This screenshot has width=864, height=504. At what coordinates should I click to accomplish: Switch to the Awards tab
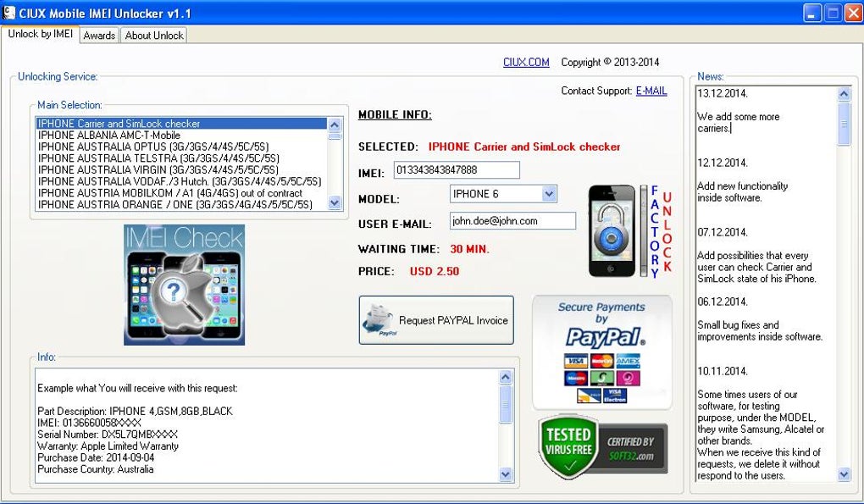[99, 36]
